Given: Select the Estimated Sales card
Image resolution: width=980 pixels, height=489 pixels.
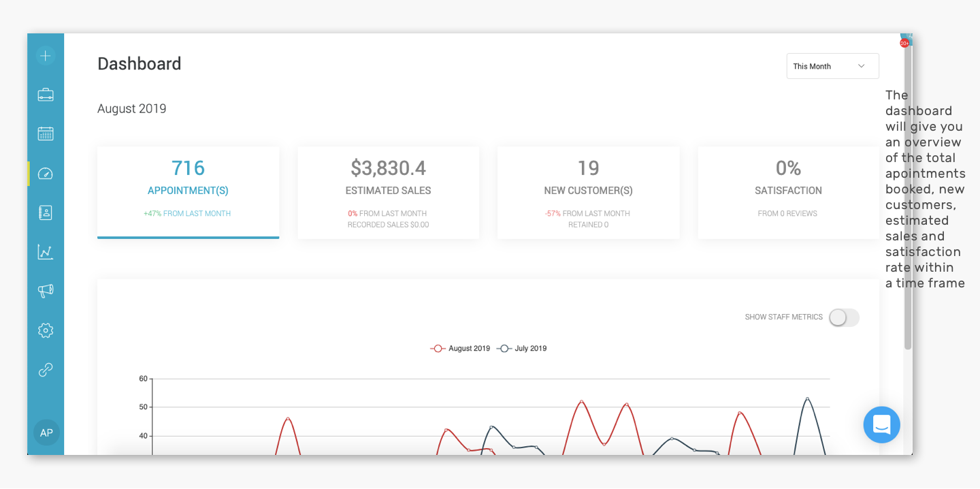Looking at the screenshot, I should 388,192.
